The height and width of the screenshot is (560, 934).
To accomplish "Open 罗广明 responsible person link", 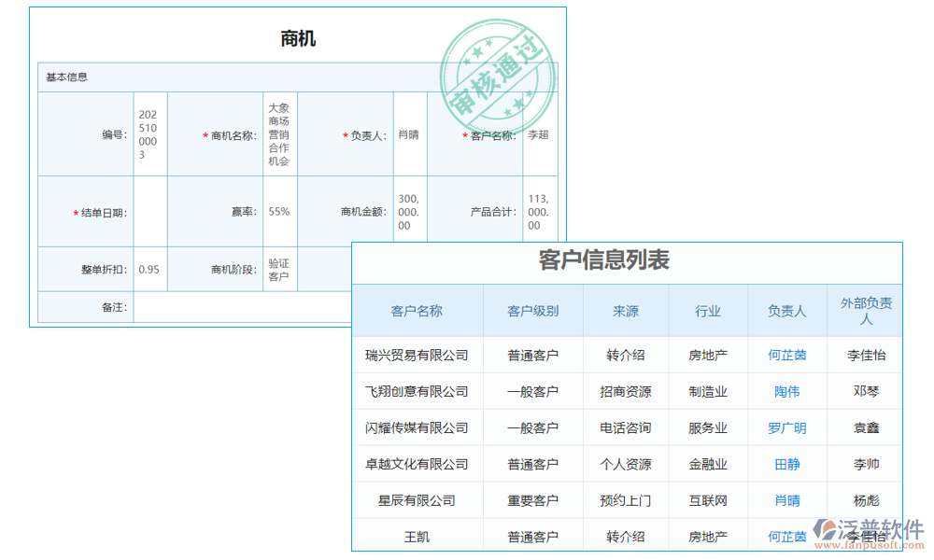I will [x=785, y=427].
